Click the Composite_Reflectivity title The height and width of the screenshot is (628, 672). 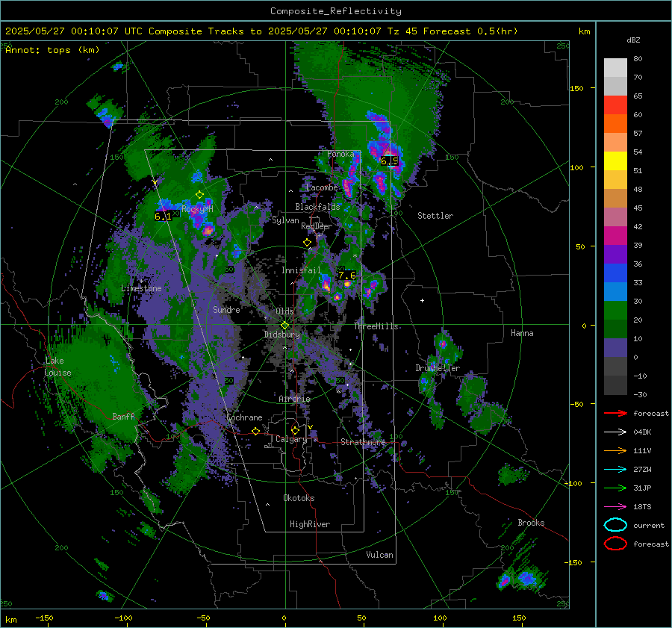(336, 11)
